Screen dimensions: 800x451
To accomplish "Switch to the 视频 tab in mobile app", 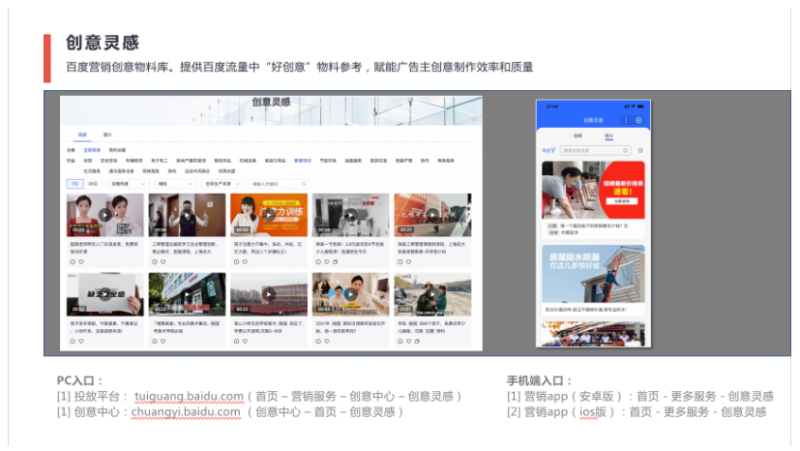I will [577, 135].
